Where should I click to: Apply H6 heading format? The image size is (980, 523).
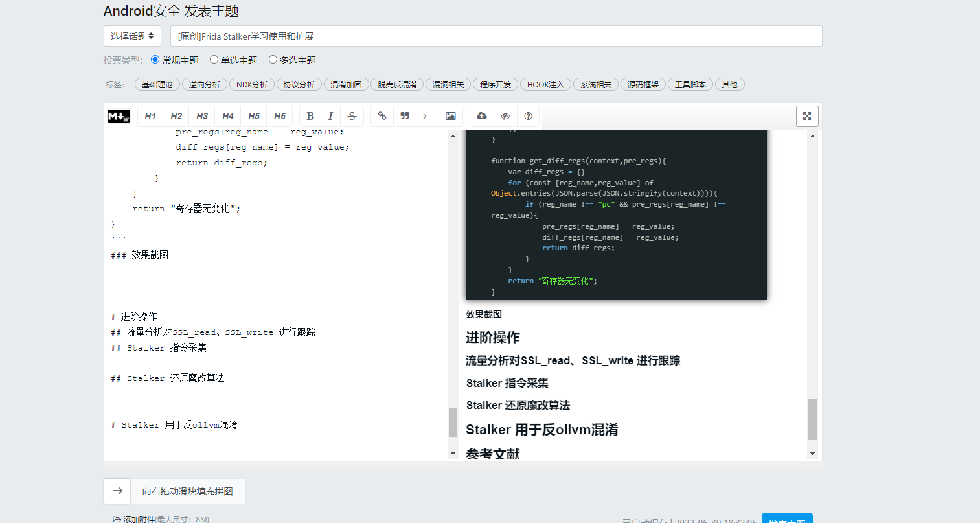pyautogui.click(x=280, y=116)
